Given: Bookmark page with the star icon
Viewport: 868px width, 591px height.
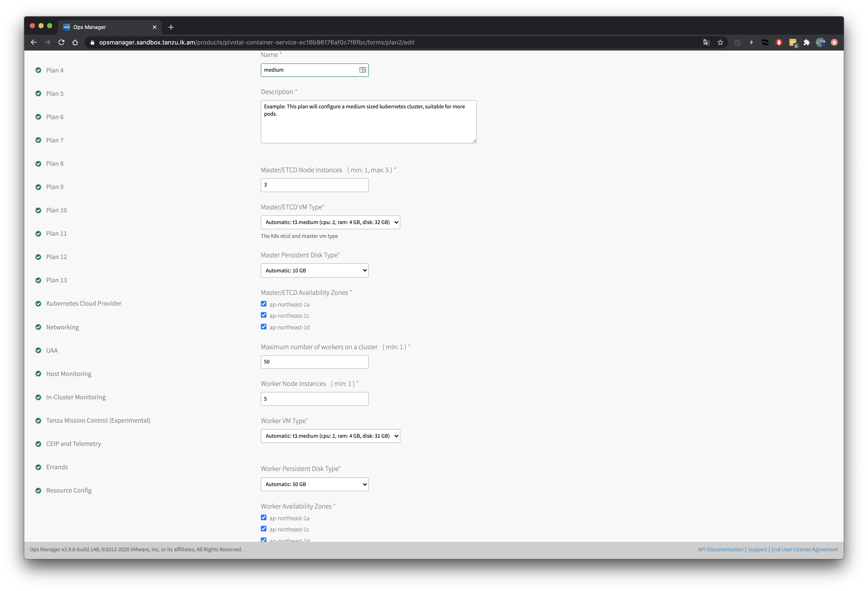Looking at the screenshot, I should pyautogui.click(x=720, y=43).
